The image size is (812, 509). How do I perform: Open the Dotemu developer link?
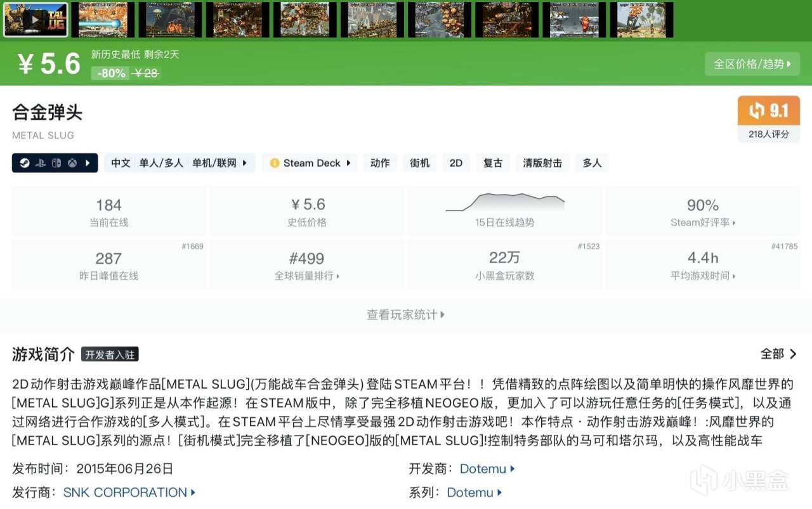point(487,469)
